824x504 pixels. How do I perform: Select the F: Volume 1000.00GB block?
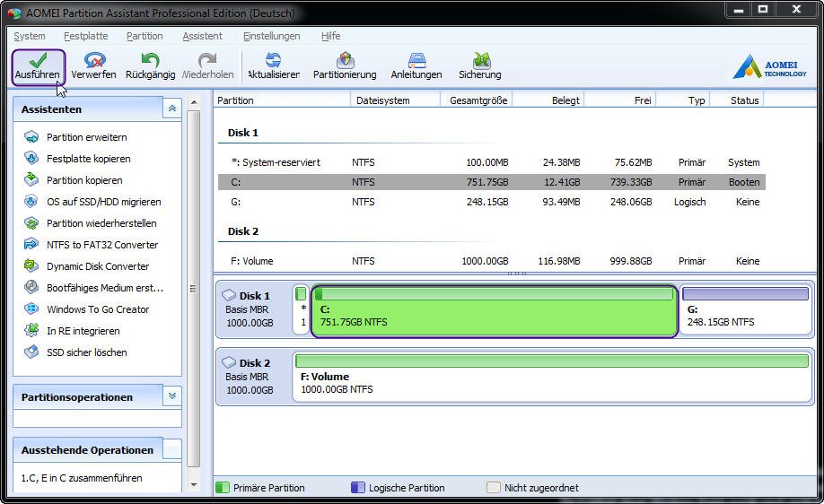(552, 378)
